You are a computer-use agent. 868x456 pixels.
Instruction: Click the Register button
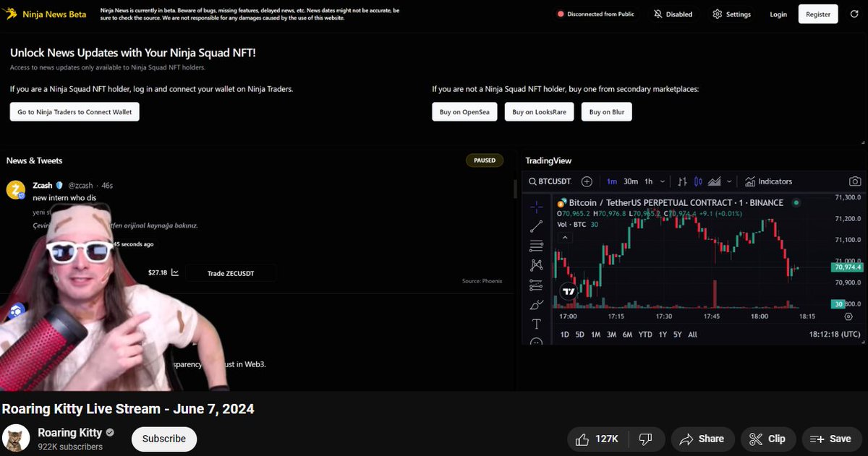(818, 14)
